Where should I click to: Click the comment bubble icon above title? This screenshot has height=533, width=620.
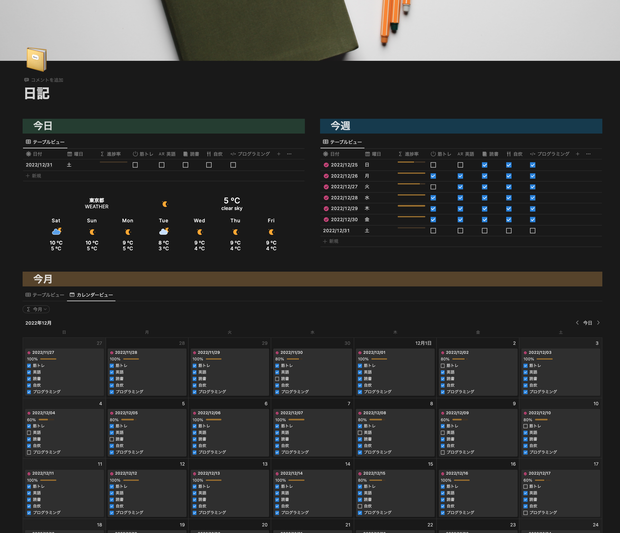tap(26, 80)
